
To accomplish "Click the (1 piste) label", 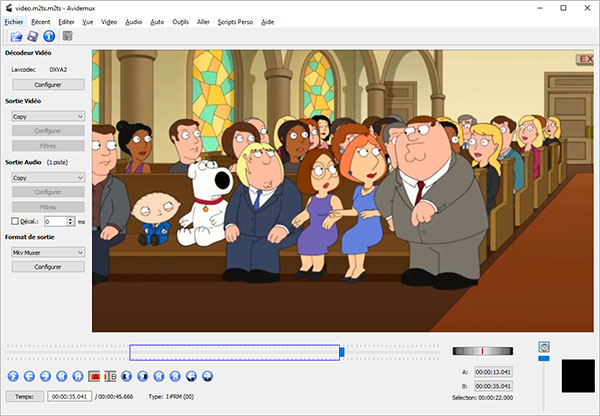I will (x=57, y=162).
